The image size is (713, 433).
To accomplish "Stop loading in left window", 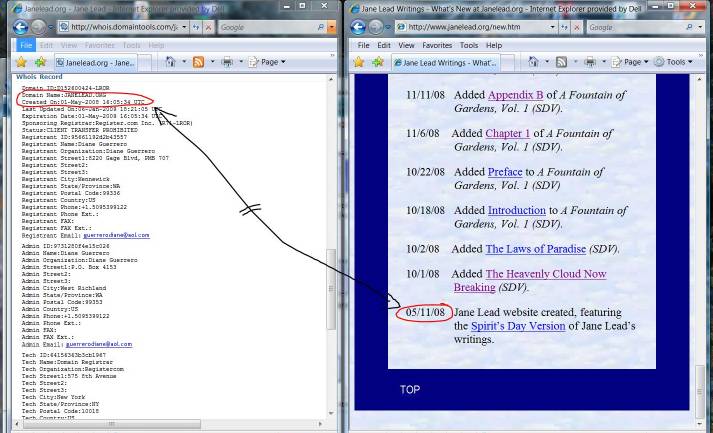I will (x=208, y=27).
